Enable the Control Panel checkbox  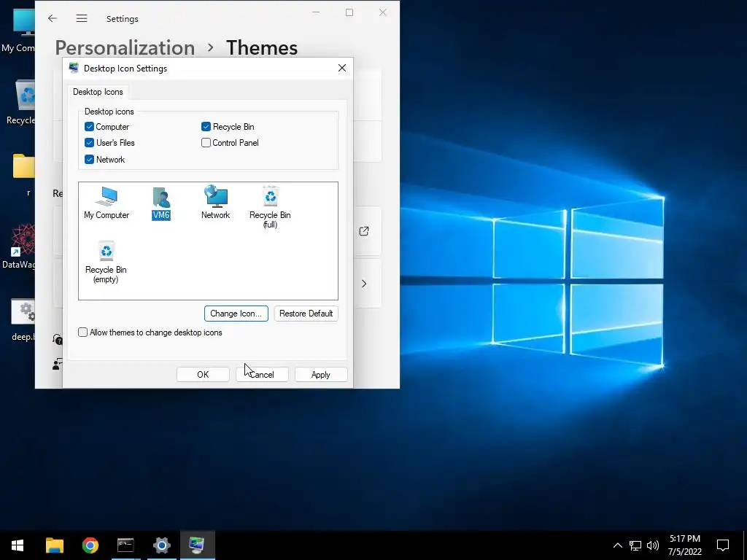pos(206,143)
